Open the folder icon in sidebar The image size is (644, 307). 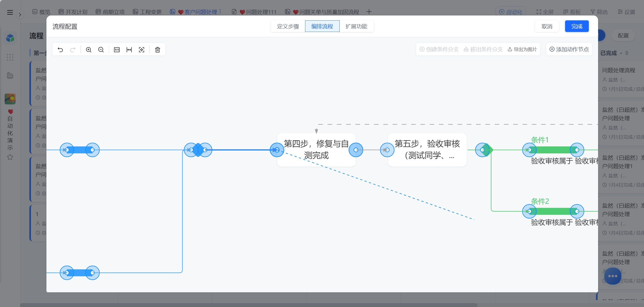[x=10, y=76]
